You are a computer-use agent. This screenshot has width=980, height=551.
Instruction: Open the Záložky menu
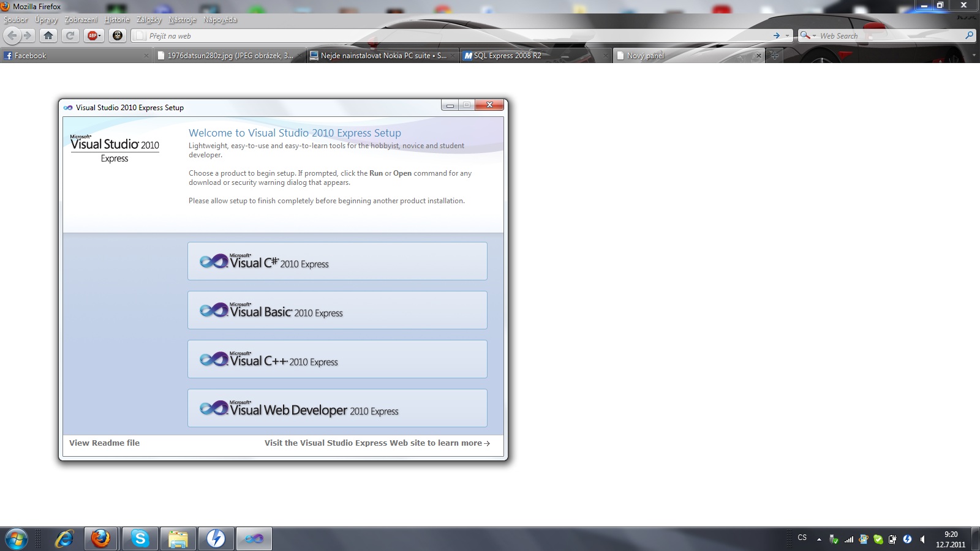point(149,20)
